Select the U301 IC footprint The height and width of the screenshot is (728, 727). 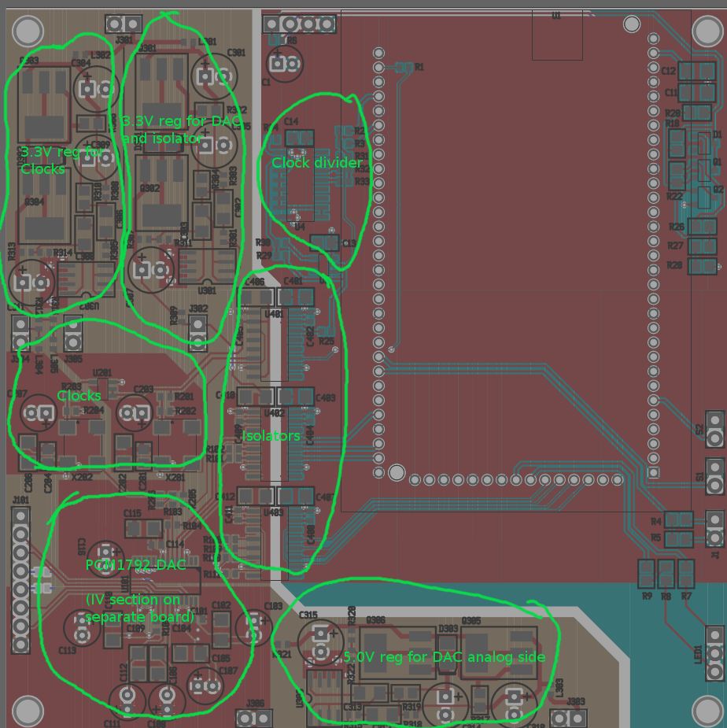pos(207,267)
